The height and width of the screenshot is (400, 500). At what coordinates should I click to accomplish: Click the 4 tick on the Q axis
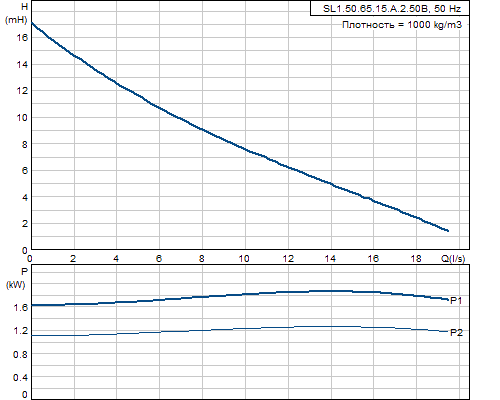116,259
